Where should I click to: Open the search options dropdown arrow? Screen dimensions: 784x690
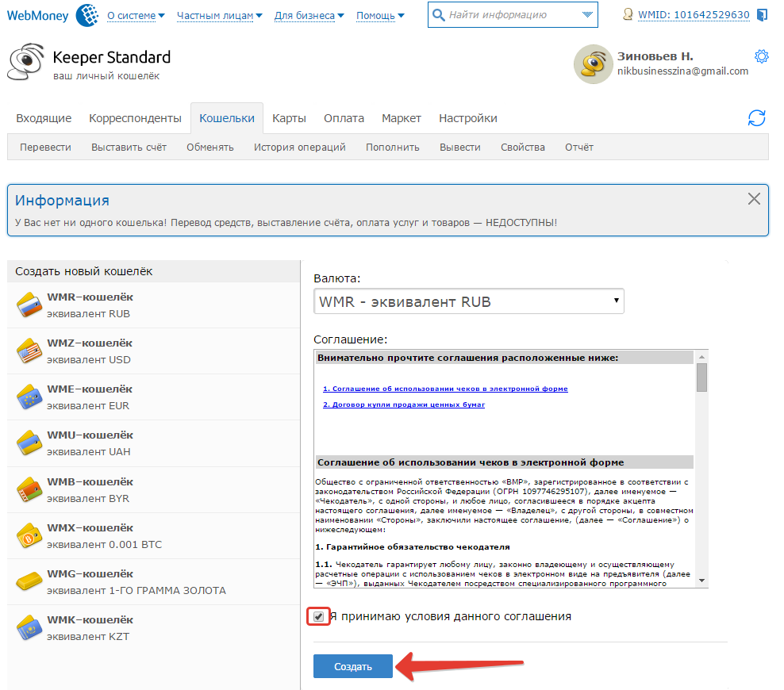click(587, 15)
